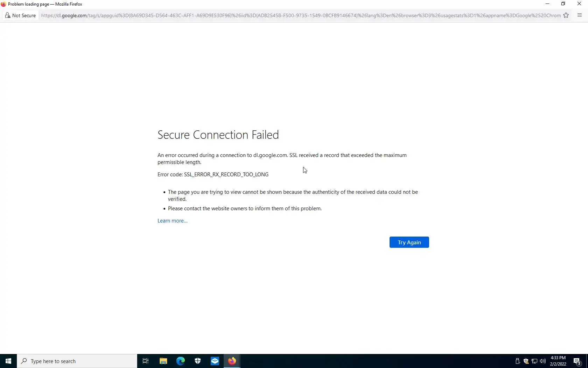
Task: Open the Windows Start menu
Action: pos(8,361)
